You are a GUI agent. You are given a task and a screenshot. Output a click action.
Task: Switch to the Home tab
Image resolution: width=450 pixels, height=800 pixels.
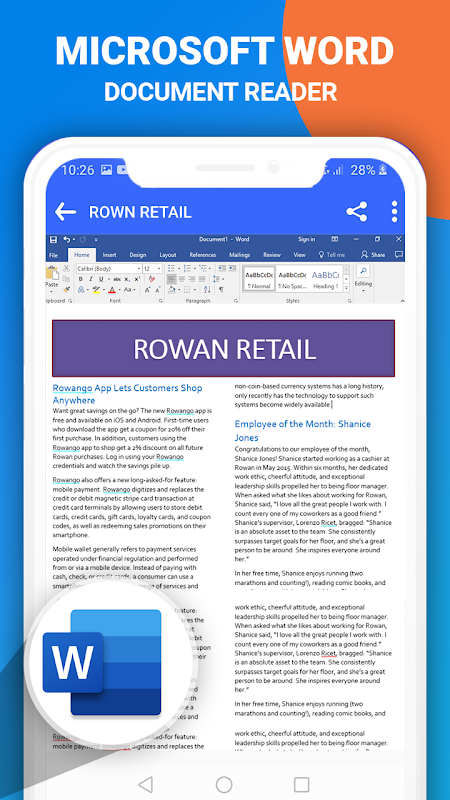[x=82, y=255]
